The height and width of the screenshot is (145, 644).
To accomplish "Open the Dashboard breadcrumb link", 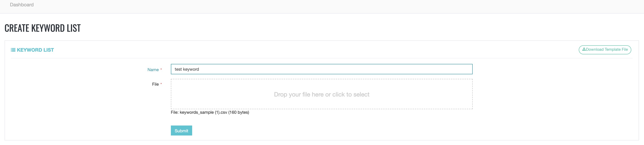I will coord(22,5).
